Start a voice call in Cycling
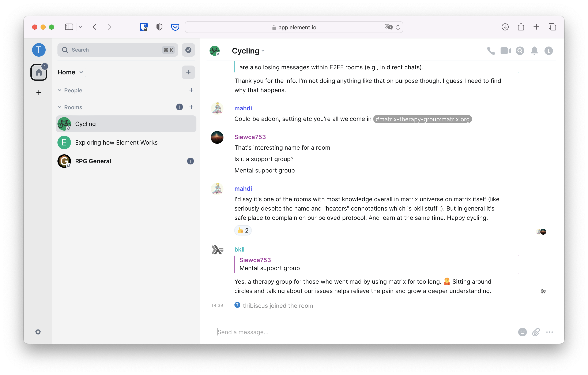Screen dimensions: 588x375 pyautogui.click(x=491, y=51)
